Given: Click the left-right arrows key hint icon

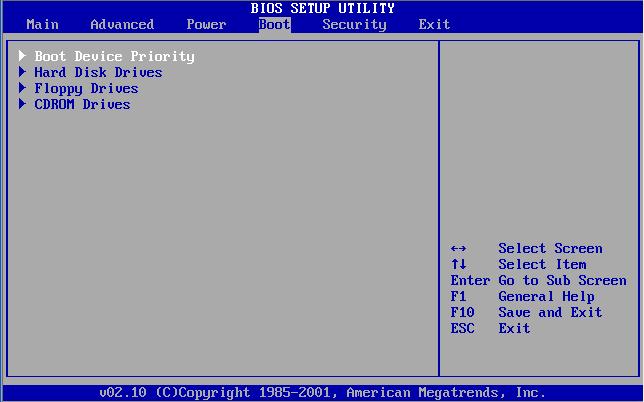Looking at the screenshot, I should click(458, 248).
